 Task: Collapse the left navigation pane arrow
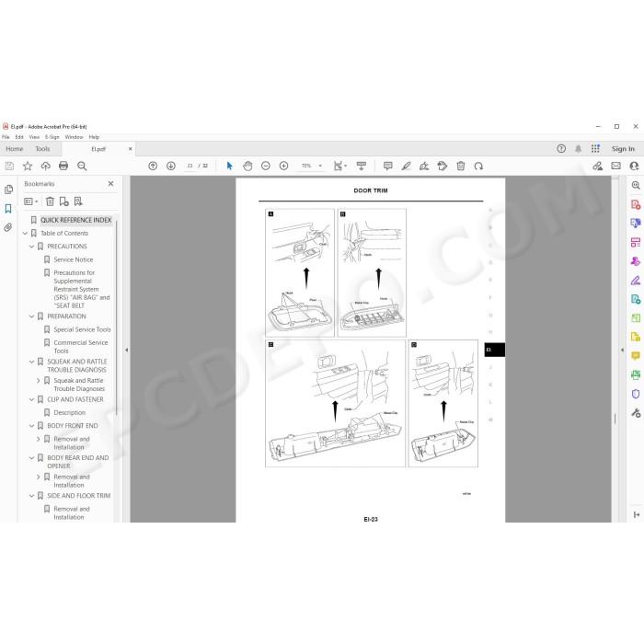127,350
